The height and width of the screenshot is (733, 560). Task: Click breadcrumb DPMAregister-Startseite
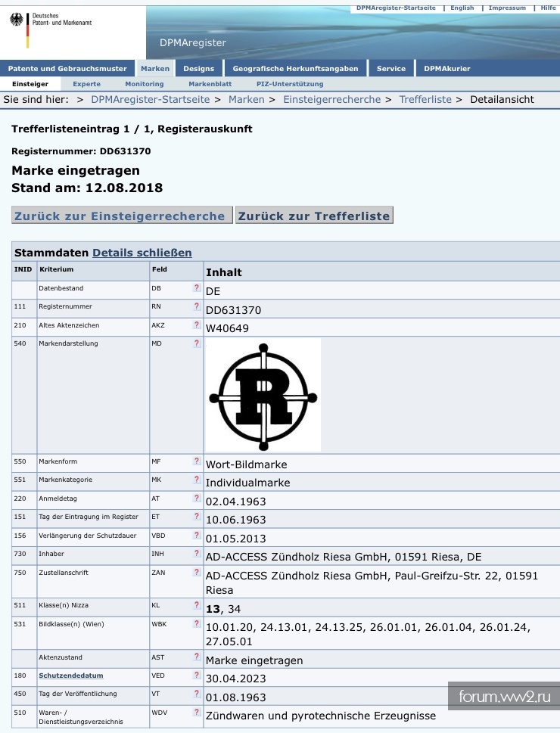pos(150,100)
